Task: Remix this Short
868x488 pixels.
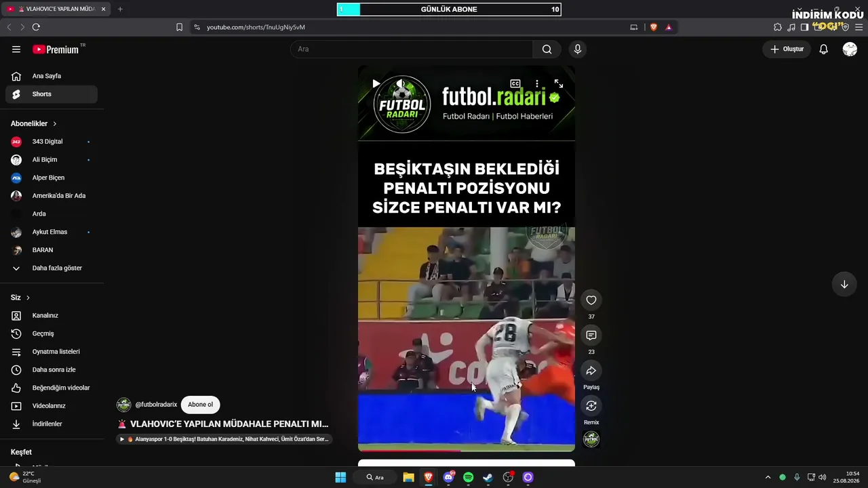Action: pyautogui.click(x=591, y=406)
